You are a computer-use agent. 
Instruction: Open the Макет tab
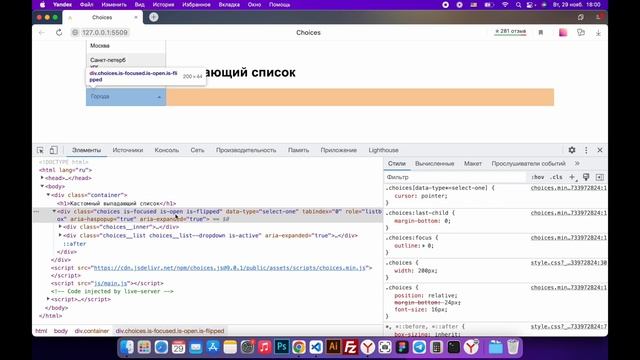coord(473,163)
